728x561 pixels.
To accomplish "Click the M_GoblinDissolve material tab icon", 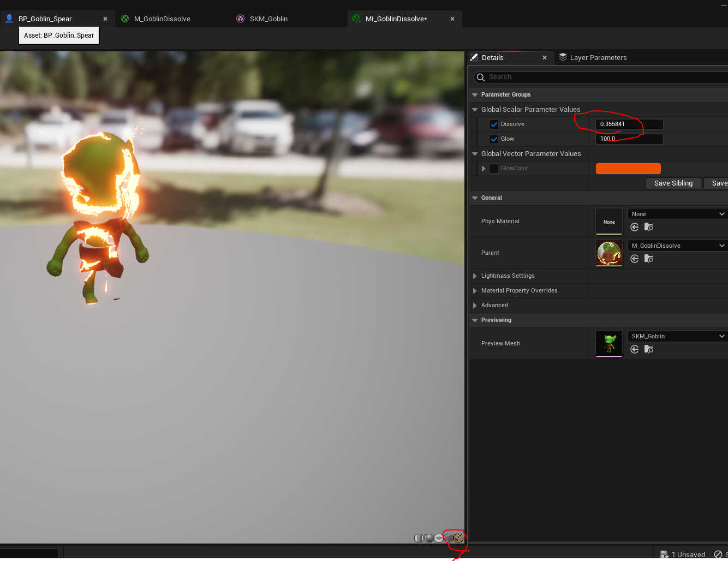I will tap(125, 19).
